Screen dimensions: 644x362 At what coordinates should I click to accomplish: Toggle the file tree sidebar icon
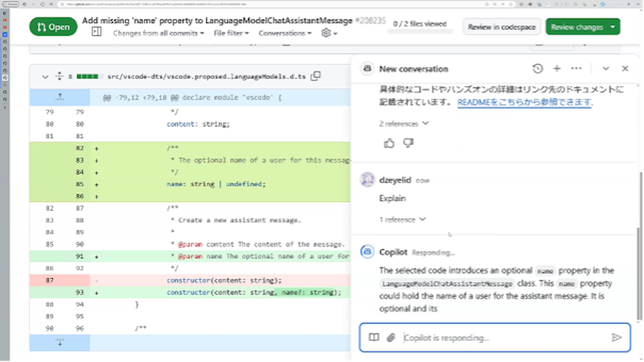(97, 32)
